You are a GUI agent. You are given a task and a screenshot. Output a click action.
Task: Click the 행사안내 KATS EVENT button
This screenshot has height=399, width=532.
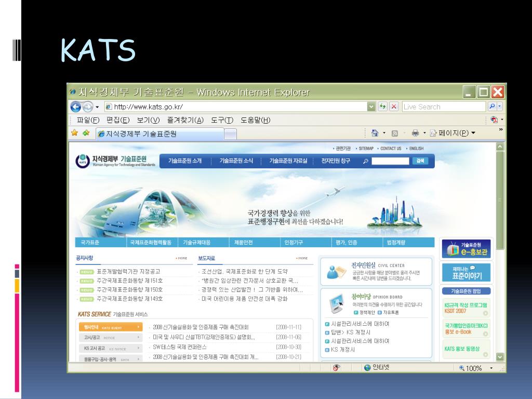(111, 327)
